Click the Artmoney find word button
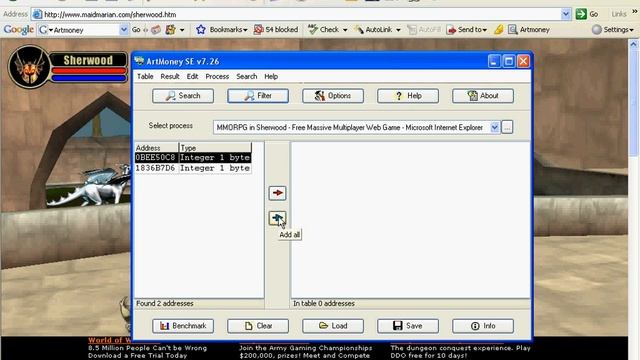Viewport: 640px width, 360px height. (x=529, y=30)
